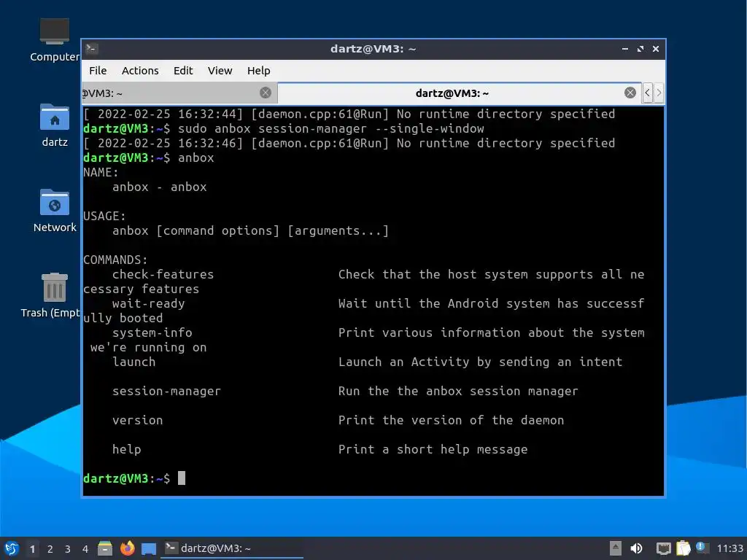Click the 'sudo anbox session-manager --single-window' line
Screen dimensions: 747x560
(x=330, y=128)
